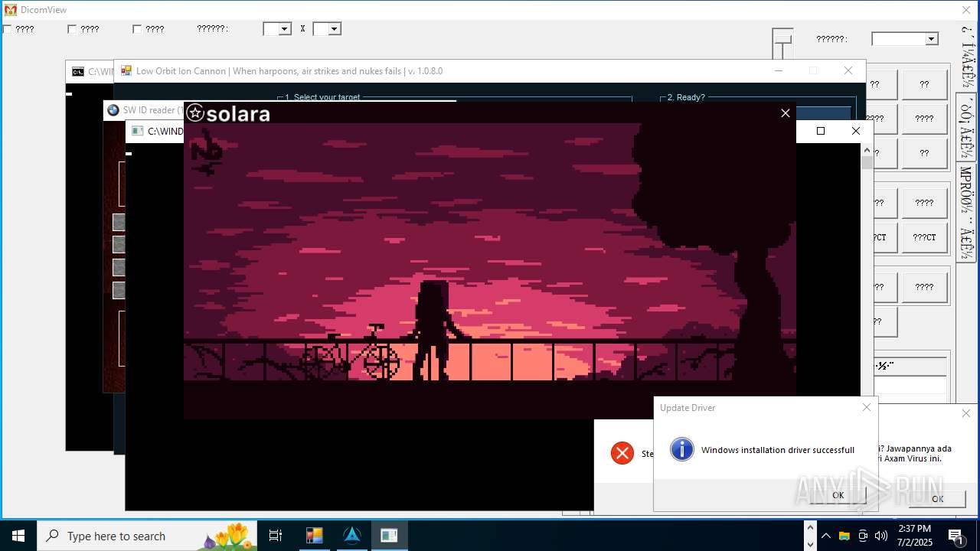Click OK in the Update Driver dialog

click(x=838, y=495)
